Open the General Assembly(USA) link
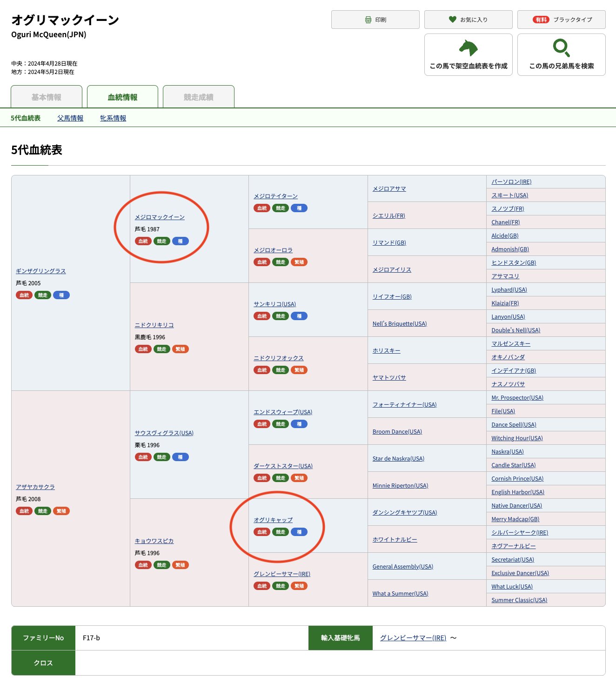 (403, 566)
